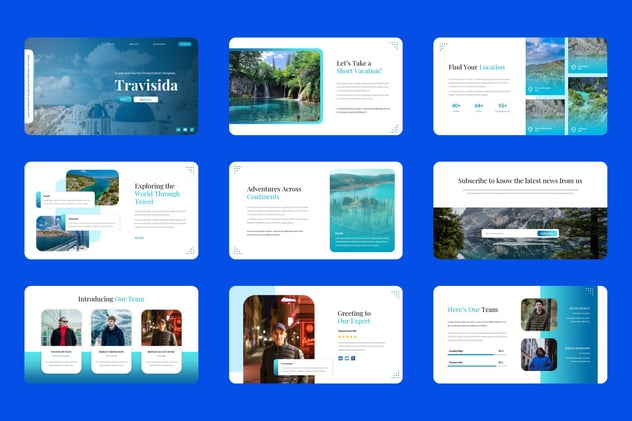Viewport: 632px width, 421px height.
Task: Select the Adventures Across Continents lake photo
Action: 362,210
